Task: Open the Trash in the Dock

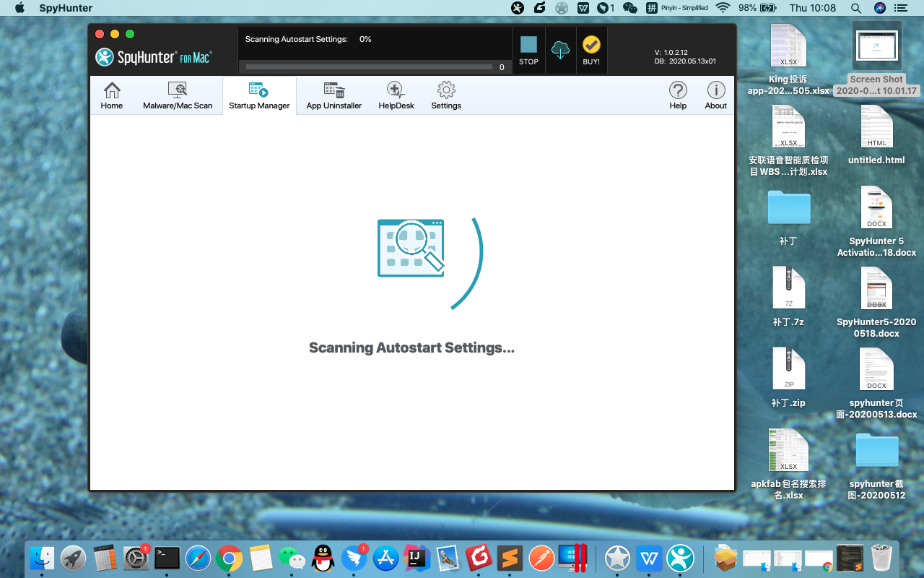Action: click(x=881, y=558)
